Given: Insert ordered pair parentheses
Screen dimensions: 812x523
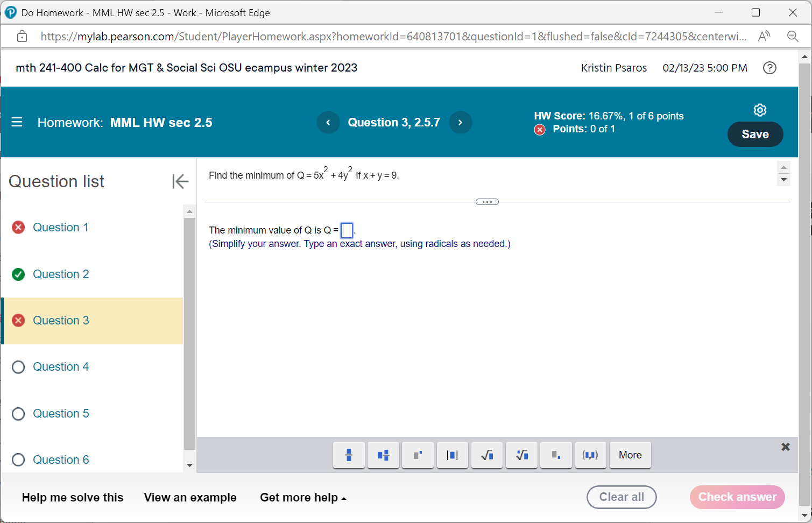Looking at the screenshot, I should point(590,455).
